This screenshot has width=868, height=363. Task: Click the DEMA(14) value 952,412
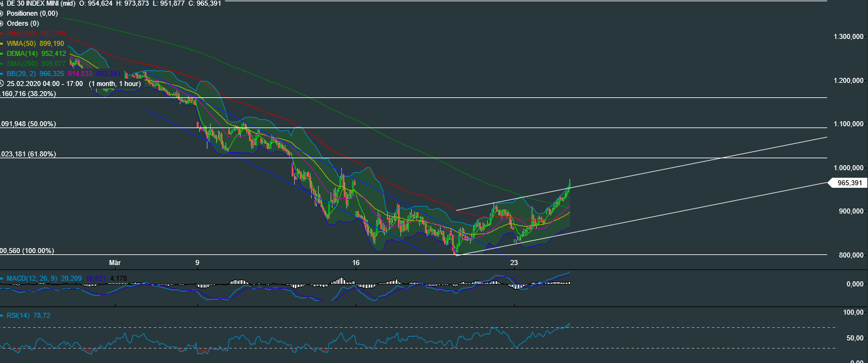coord(53,53)
